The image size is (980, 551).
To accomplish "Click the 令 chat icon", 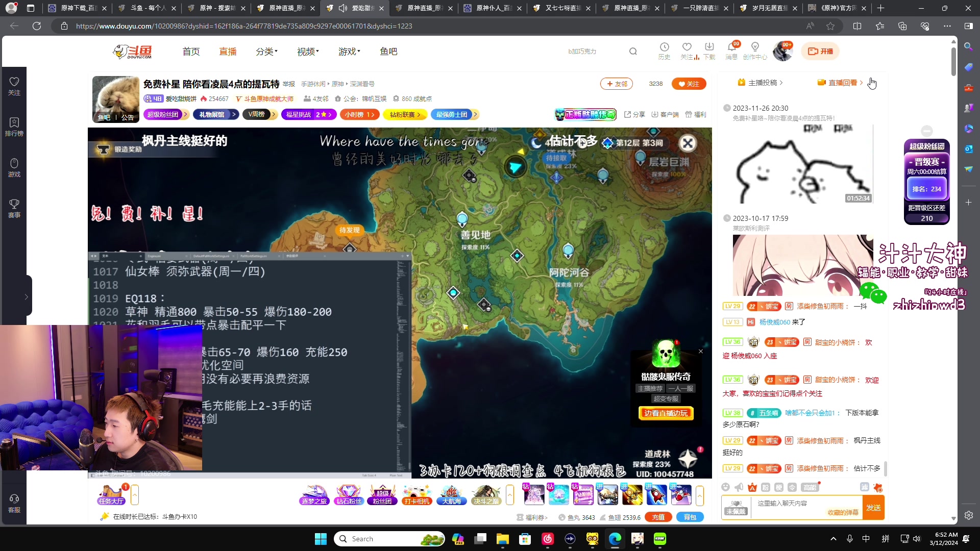I will tap(792, 487).
